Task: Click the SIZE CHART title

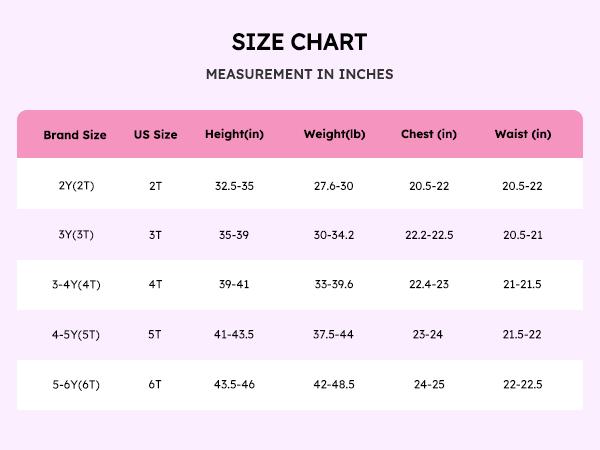Action: 299,42
